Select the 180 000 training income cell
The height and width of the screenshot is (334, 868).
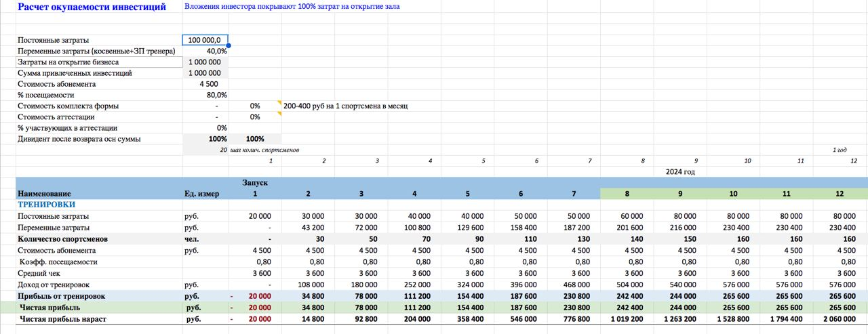click(x=361, y=285)
